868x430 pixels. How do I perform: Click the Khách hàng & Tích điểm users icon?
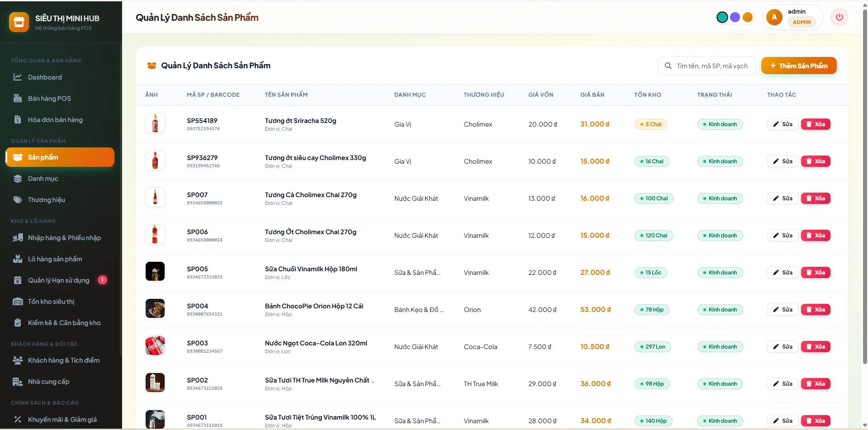point(18,360)
